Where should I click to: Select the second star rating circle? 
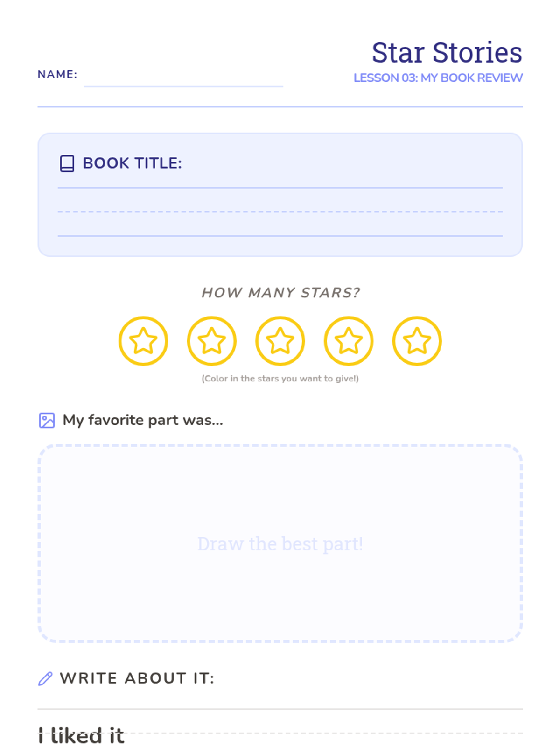point(212,341)
